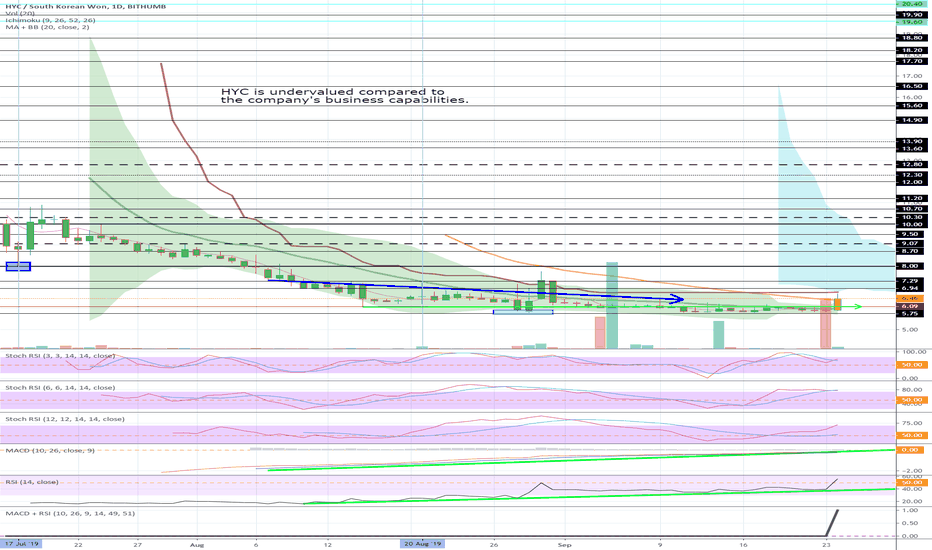This screenshot has width=932, height=550.
Task: Click the 8.00 price level label
Action: (912, 266)
